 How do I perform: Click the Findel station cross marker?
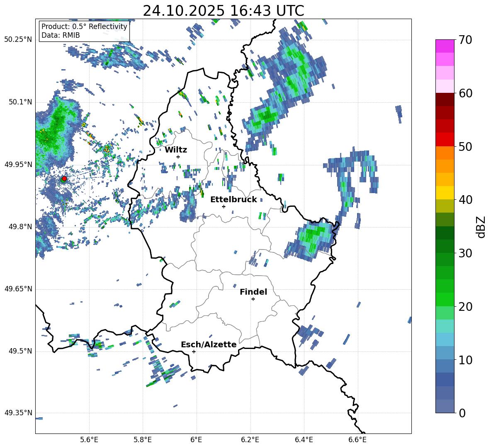point(253,299)
